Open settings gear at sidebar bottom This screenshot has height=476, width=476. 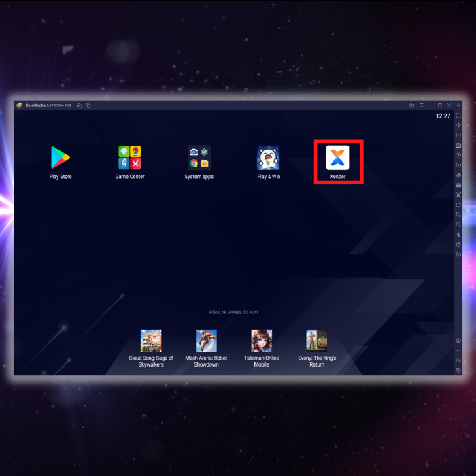(x=459, y=341)
